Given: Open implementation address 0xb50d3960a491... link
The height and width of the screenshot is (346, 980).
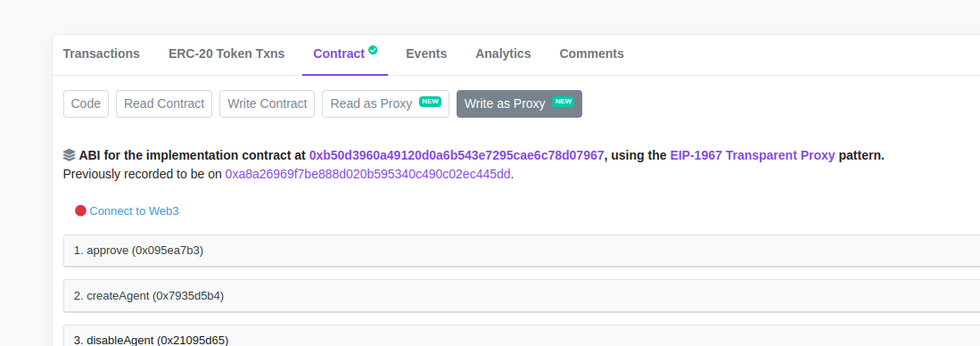Looking at the screenshot, I should click(x=457, y=155).
